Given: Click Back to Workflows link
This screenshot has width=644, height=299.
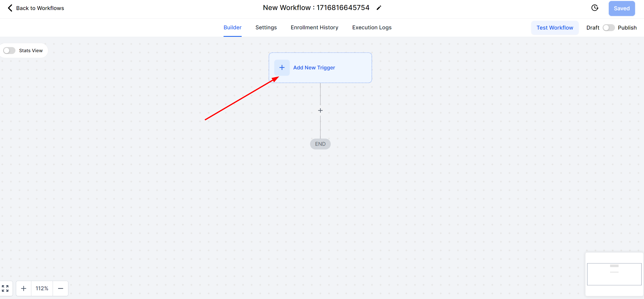Looking at the screenshot, I should click(40, 8).
